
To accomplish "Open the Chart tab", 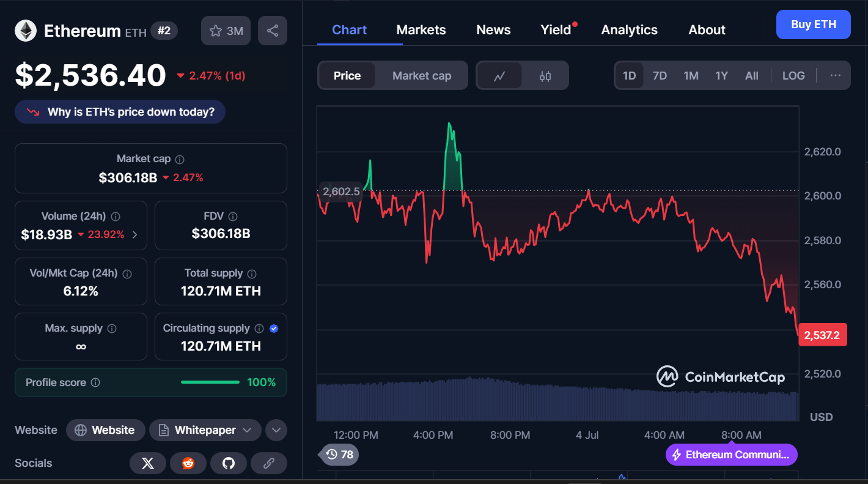I will (x=350, y=30).
